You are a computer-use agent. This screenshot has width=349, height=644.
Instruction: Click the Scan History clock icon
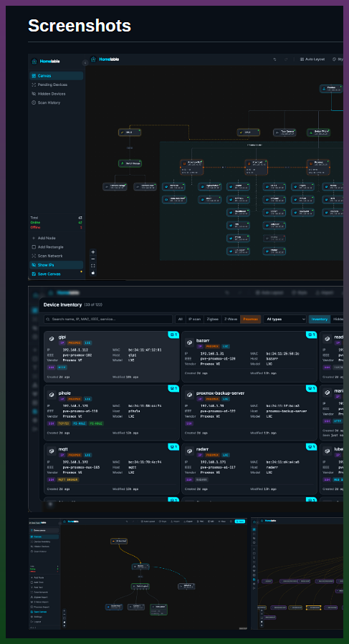pos(34,102)
